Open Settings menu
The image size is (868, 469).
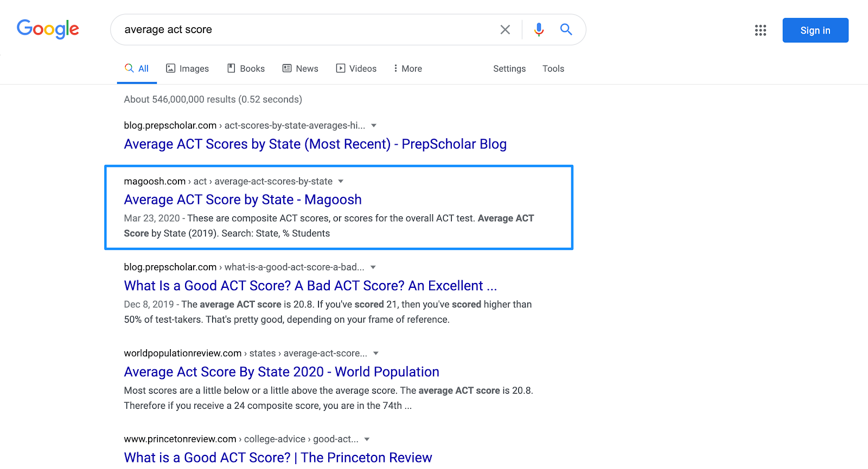point(509,68)
